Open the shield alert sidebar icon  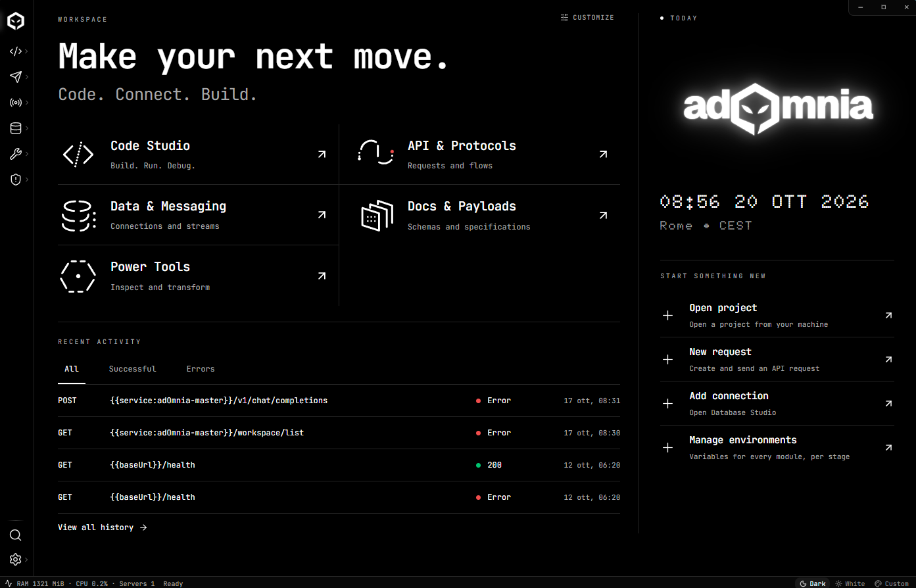point(16,180)
